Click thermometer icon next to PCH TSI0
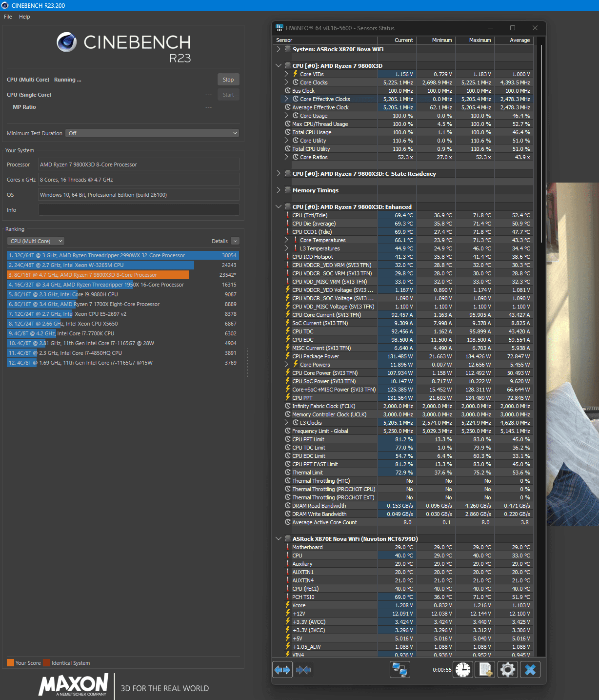This screenshot has width=599, height=700. [x=288, y=597]
